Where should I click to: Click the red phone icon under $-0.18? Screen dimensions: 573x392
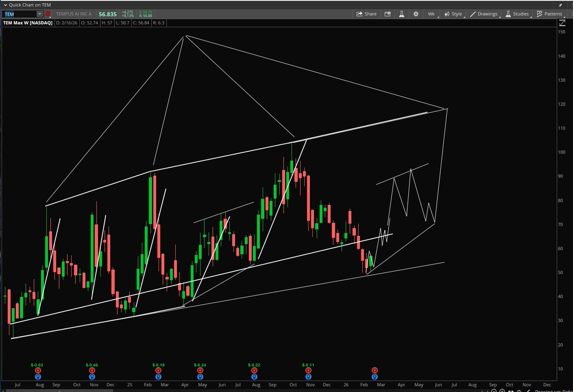tap(158, 370)
